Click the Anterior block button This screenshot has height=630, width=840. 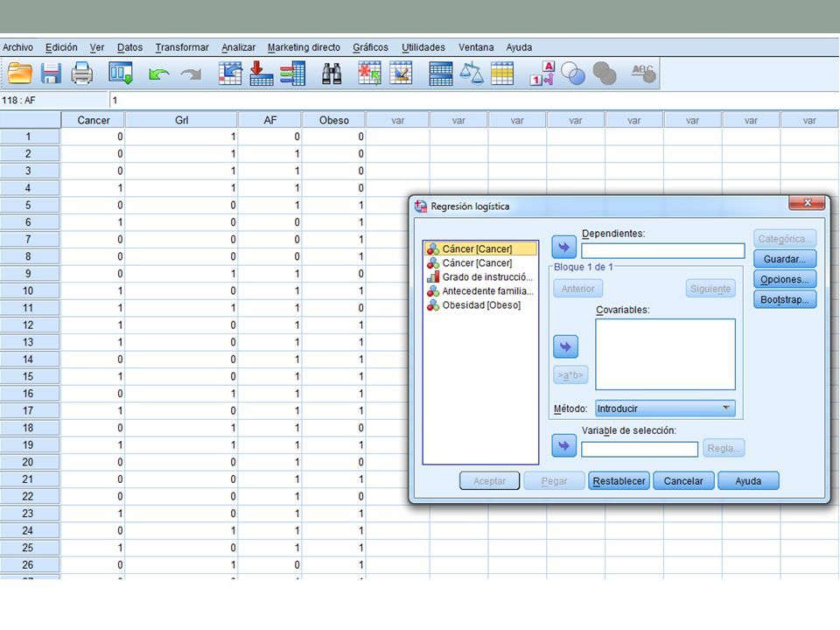(578, 289)
